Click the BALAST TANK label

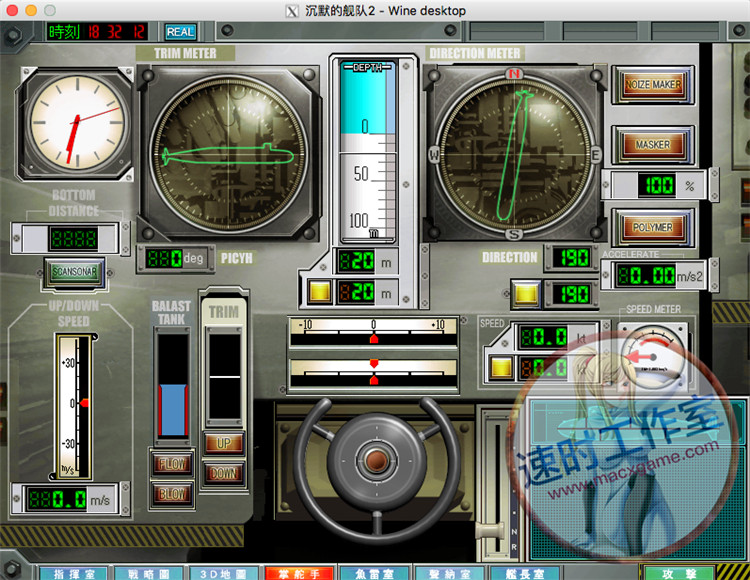171,313
